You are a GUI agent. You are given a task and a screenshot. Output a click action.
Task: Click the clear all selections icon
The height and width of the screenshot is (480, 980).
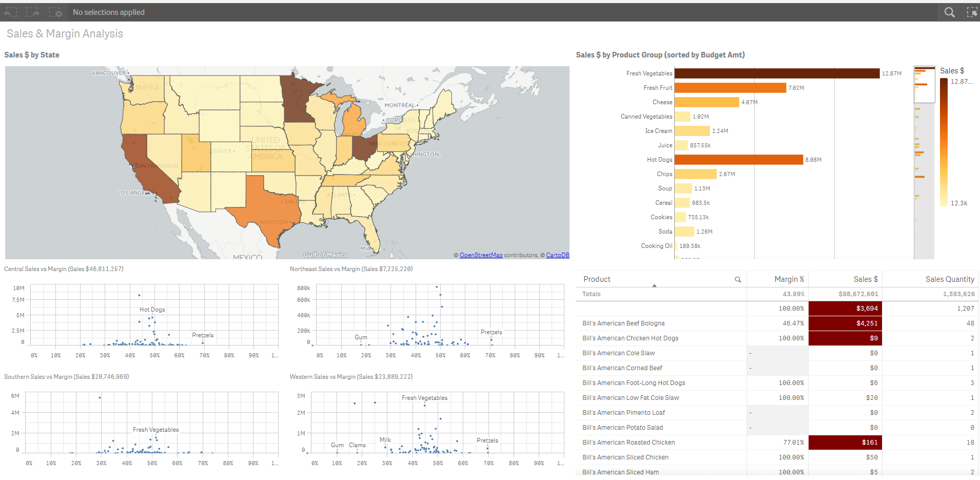tap(55, 12)
